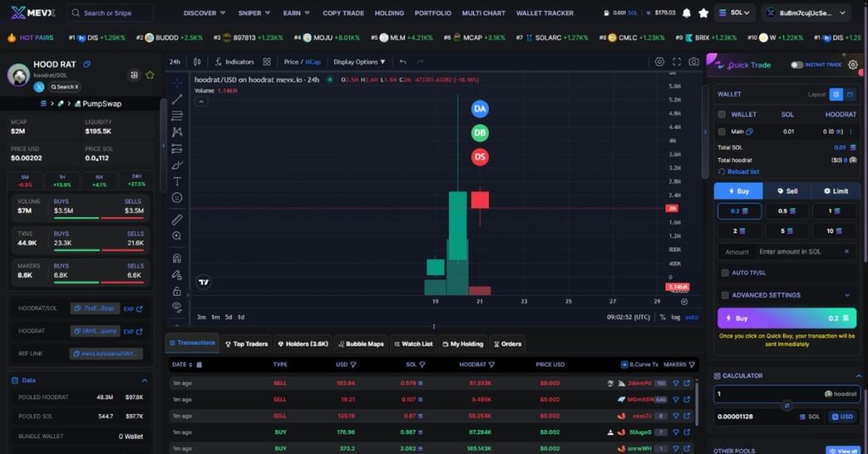Click amount in SOL input field
The width and height of the screenshot is (868, 454).
point(787,252)
